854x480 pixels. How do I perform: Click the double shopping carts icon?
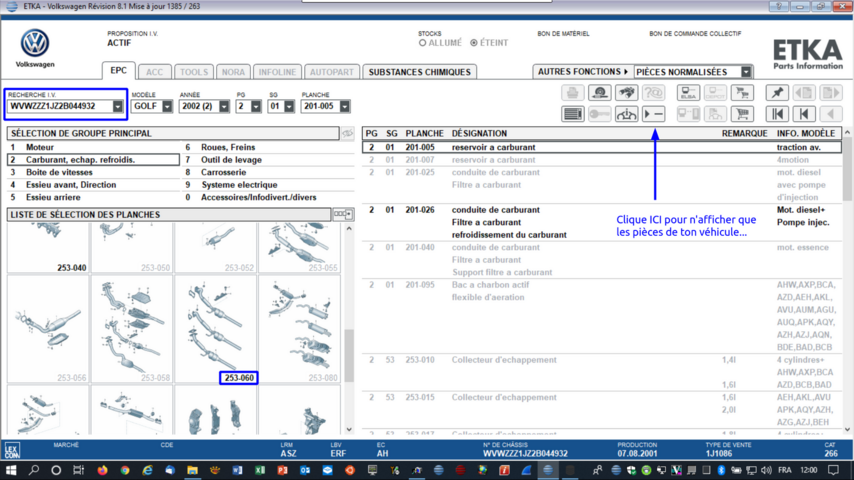(742, 93)
